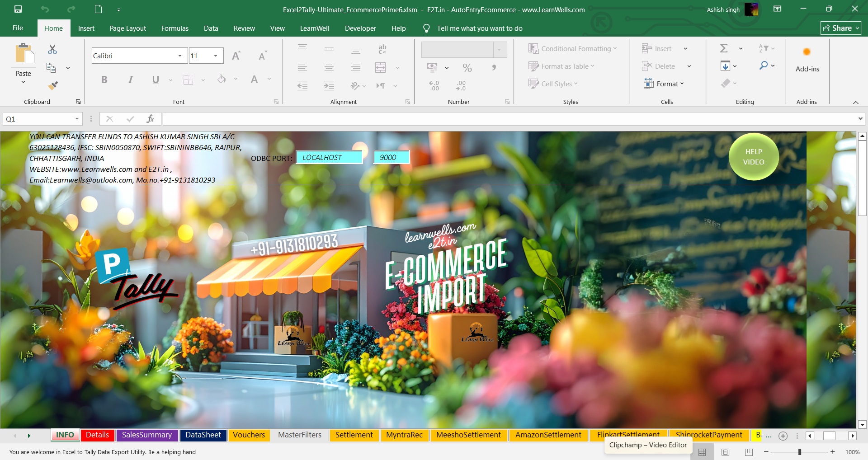This screenshot has height=460, width=868.
Task: Click the Cut scissors icon
Action: point(52,49)
